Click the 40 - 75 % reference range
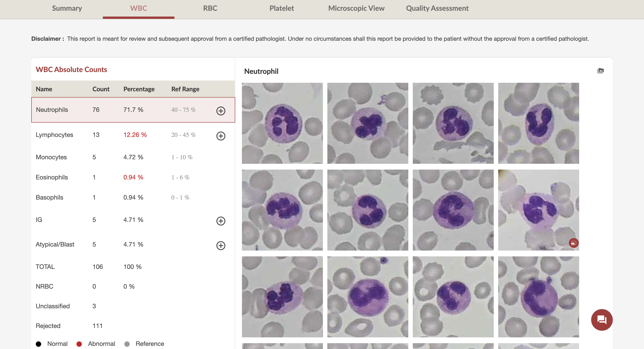 [x=183, y=110]
